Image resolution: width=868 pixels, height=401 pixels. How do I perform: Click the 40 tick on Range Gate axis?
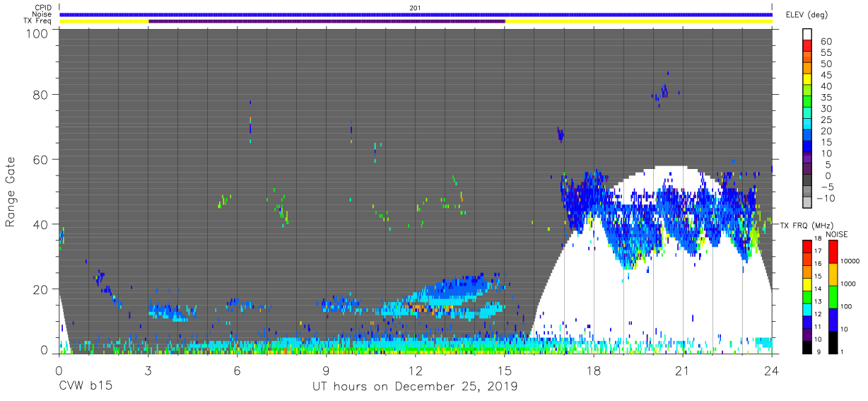coord(40,224)
